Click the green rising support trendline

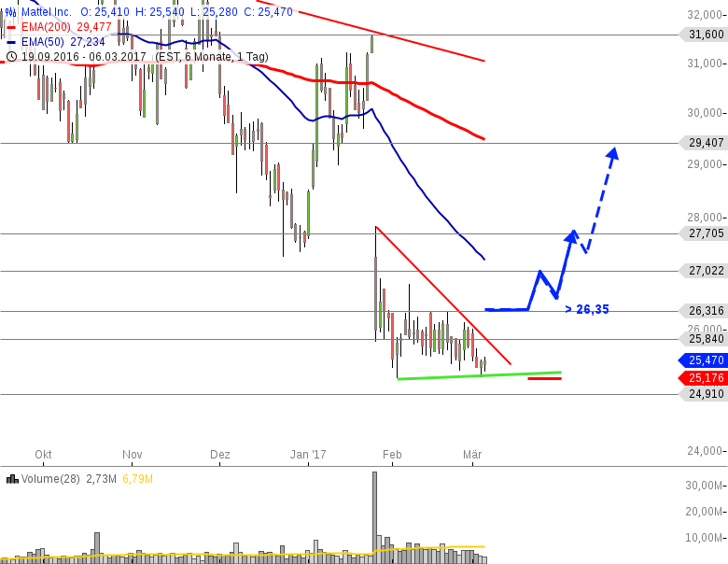(480, 375)
